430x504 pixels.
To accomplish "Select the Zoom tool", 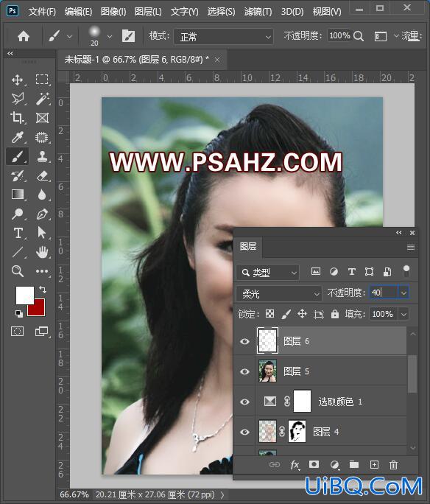I will coord(17,271).
